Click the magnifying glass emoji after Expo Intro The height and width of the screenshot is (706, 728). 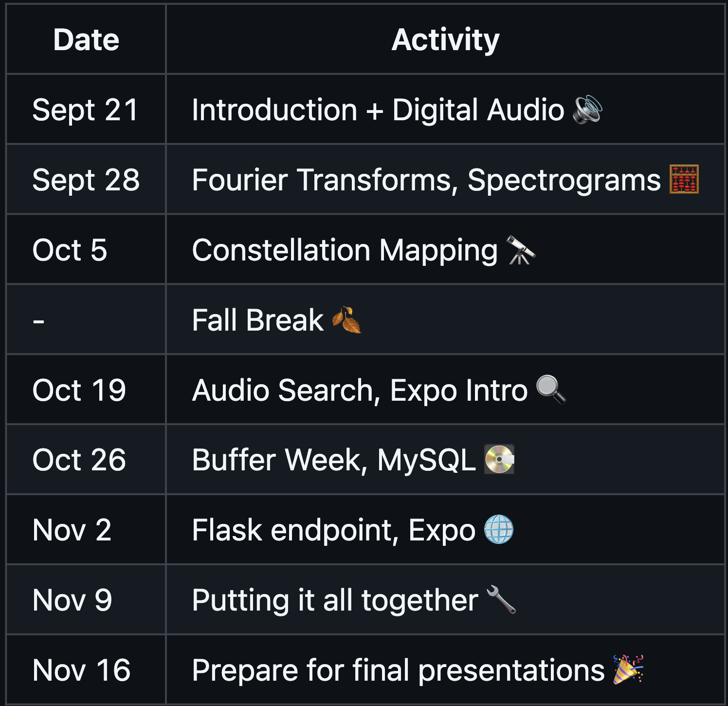pos(551,390)
